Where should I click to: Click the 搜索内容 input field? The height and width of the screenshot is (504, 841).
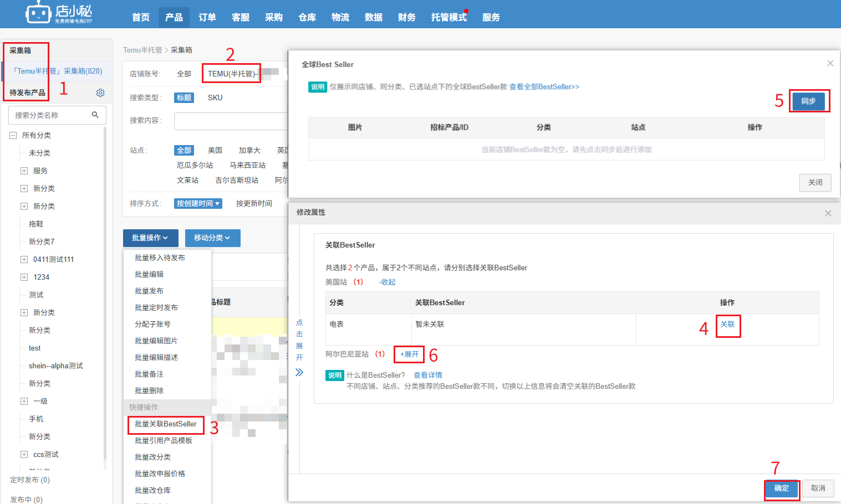pos(231,121)
